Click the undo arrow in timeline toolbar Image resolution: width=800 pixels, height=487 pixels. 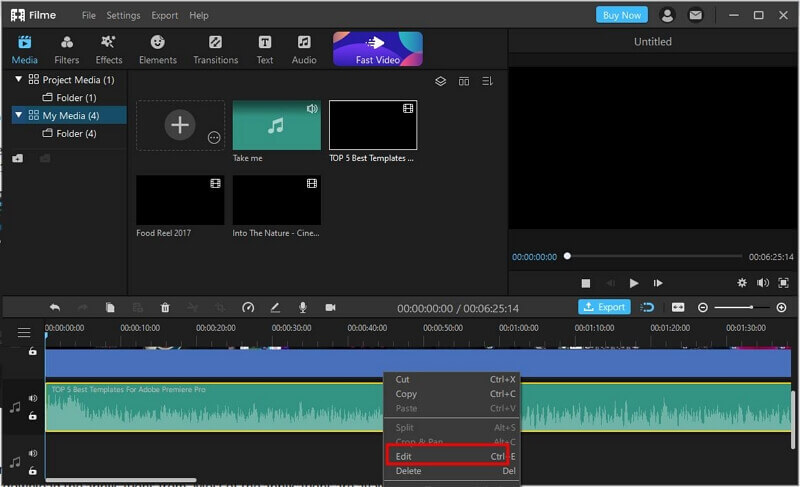pos(55,307)
